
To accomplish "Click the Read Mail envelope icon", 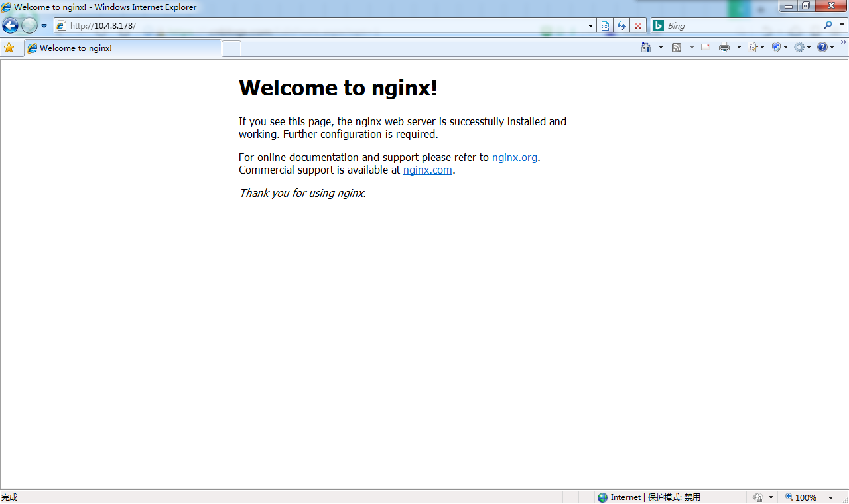I will (x=706, y=47).
